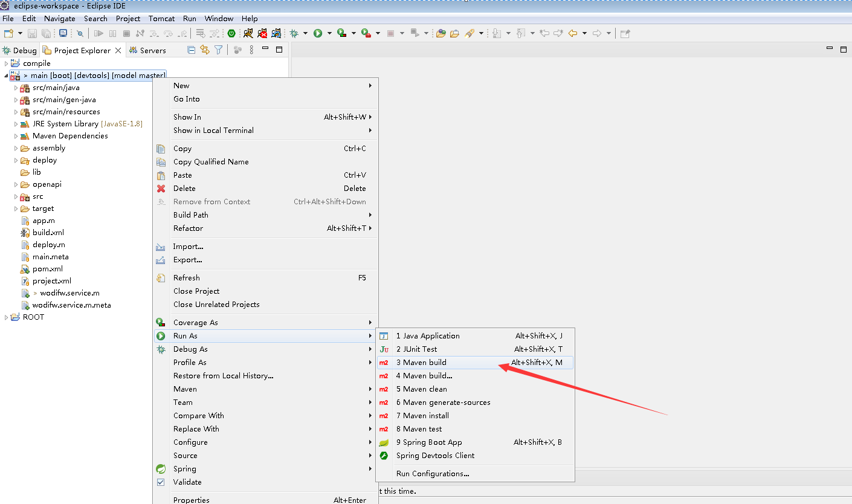Viewport: 852px width, 504px height.
Task: Choose '5 Maven clean' from submenu
Action: [x=474, y=389]
